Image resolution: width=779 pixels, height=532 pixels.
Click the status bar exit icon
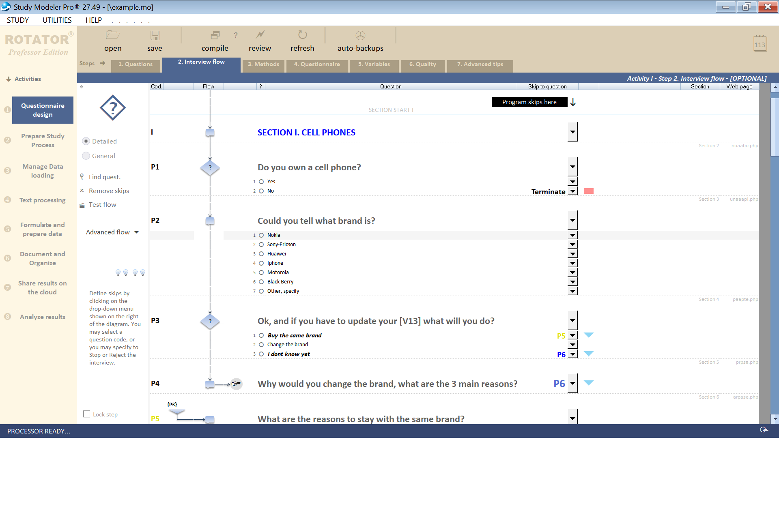764,430
